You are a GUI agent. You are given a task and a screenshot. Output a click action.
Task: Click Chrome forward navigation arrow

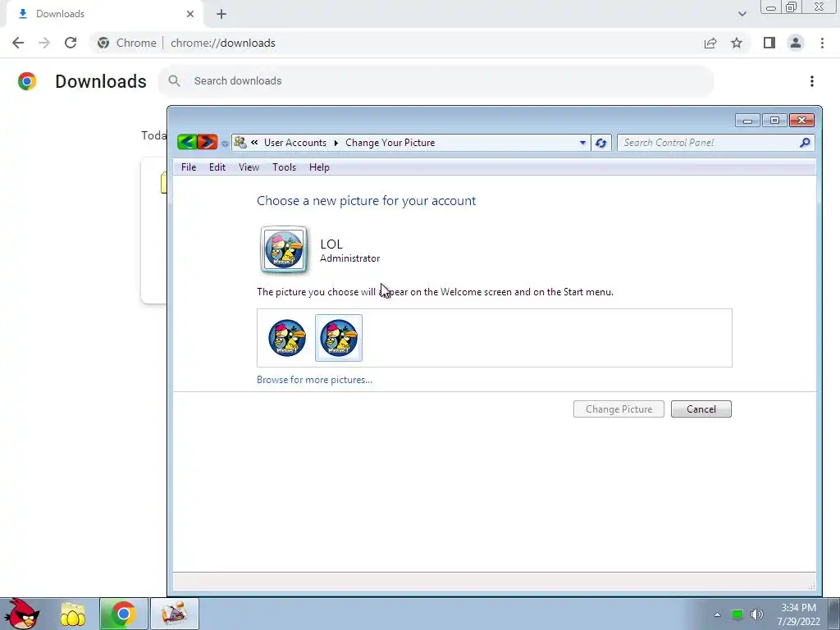coord(44,43)
